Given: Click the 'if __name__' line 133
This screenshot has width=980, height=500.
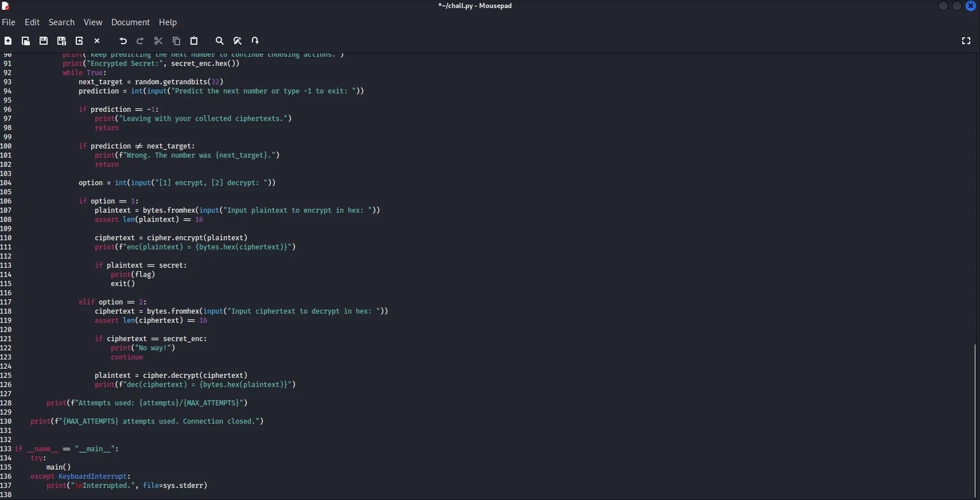Looking at the screenshot, I should [67, 449].
